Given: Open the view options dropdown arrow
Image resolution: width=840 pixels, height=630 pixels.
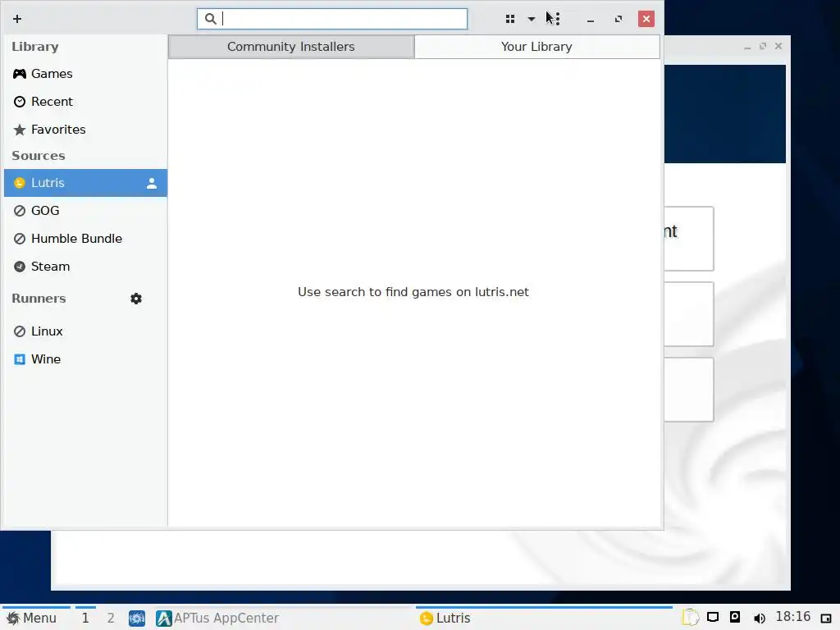Looking at the screenshot, I should click(x=531, y=19).
